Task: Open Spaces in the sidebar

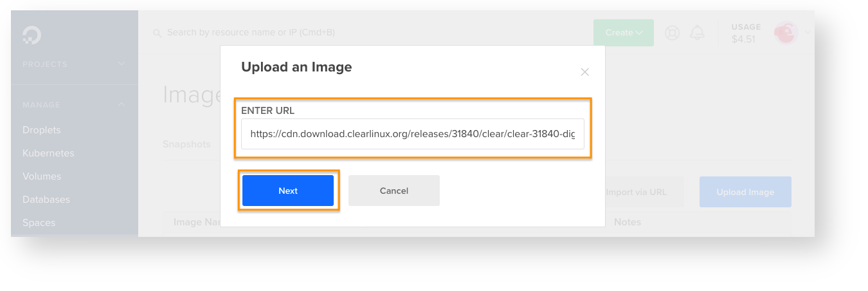Action: pos(39,223)
